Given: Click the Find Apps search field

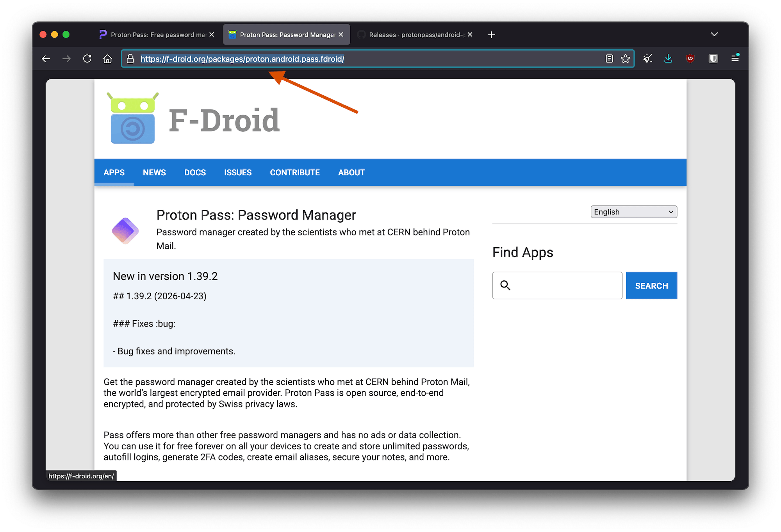Looking at the screenshot, I should [x=557, y=286].
